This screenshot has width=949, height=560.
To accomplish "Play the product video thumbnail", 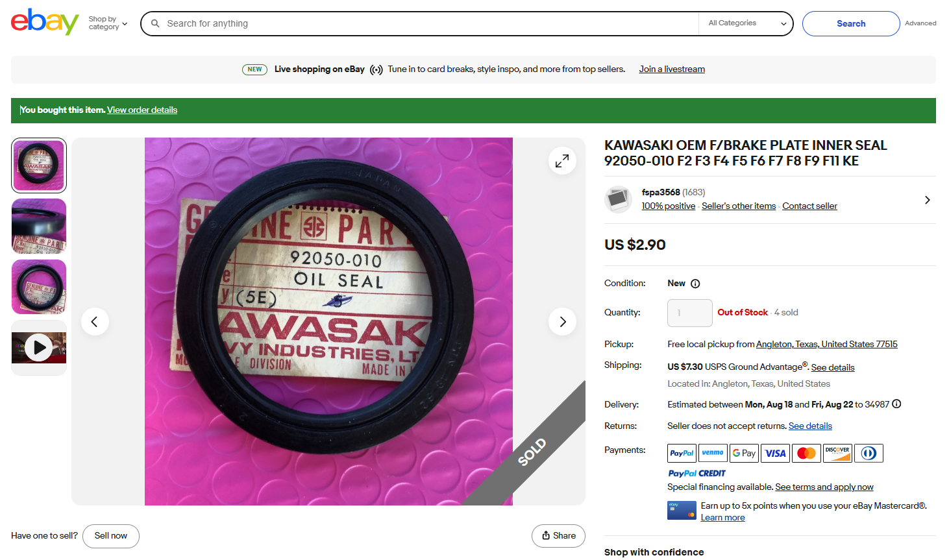I will point(39,348).
